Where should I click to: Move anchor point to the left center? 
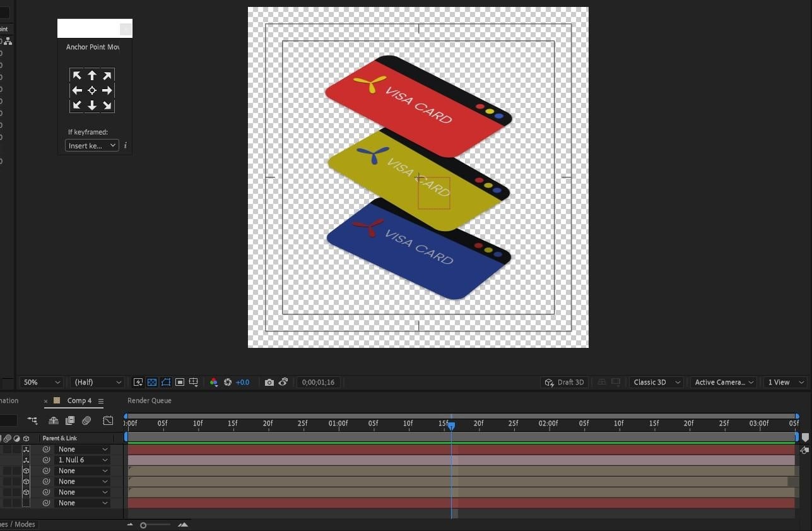77,90
